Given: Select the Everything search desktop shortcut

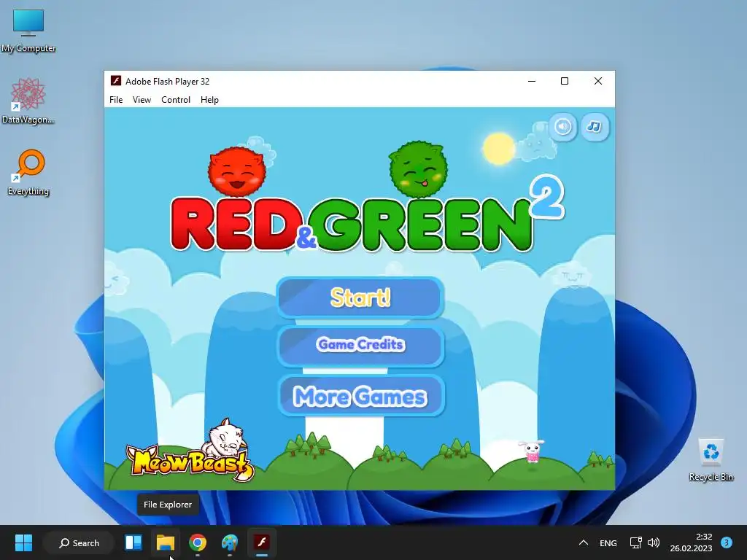Looking at the screenshot, I should [28, 172].
